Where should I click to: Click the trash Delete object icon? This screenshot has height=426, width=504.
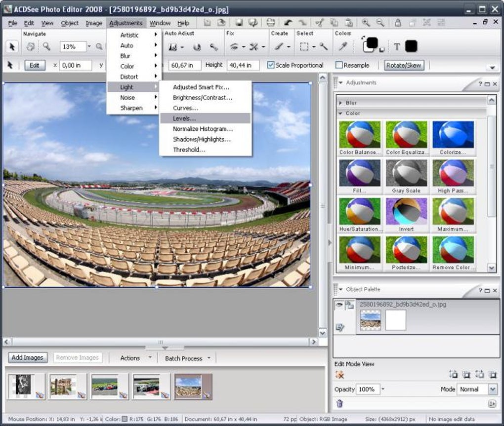point(339,403)
